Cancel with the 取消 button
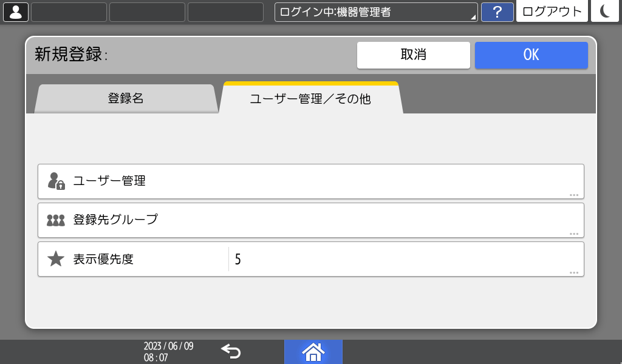 pyautogui.click(x=413, y=55)
